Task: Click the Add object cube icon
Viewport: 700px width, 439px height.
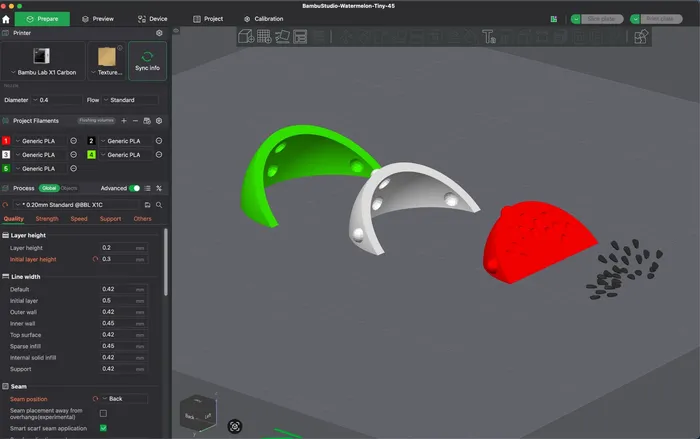Action: click(245, 37)
